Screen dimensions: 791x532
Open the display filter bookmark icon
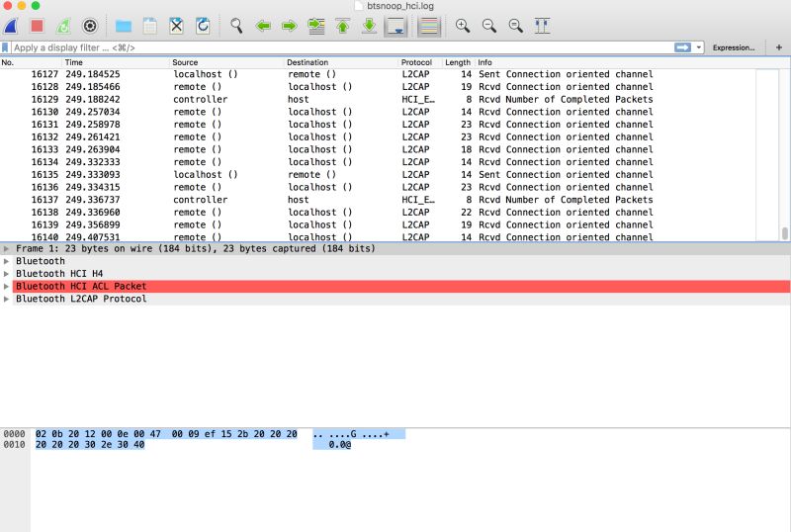tap(5, 47)
